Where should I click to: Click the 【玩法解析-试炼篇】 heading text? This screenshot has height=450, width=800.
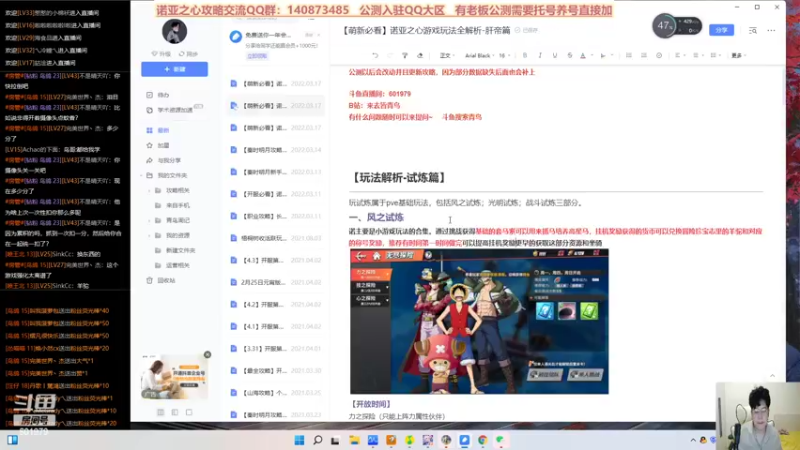(399, 178)
